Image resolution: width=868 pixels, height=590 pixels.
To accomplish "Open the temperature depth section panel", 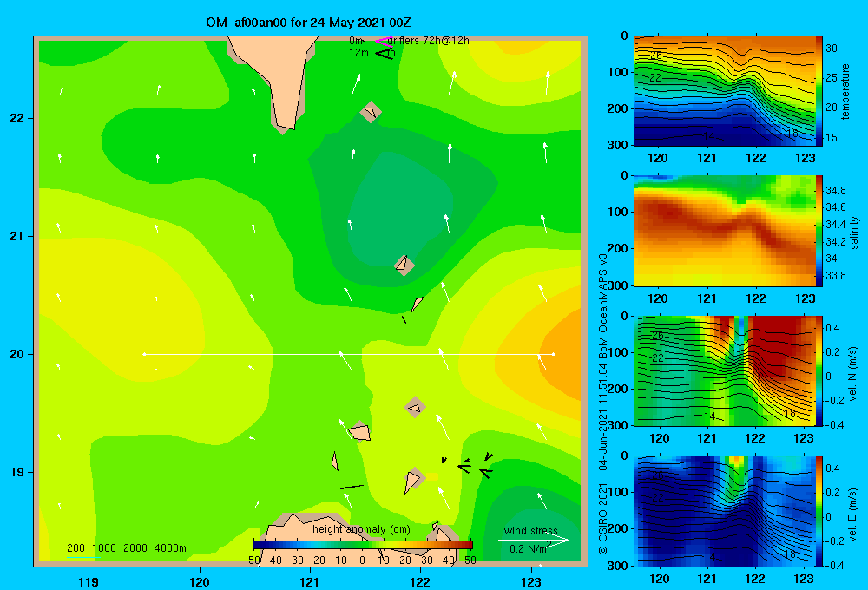I will pos(725,91).
